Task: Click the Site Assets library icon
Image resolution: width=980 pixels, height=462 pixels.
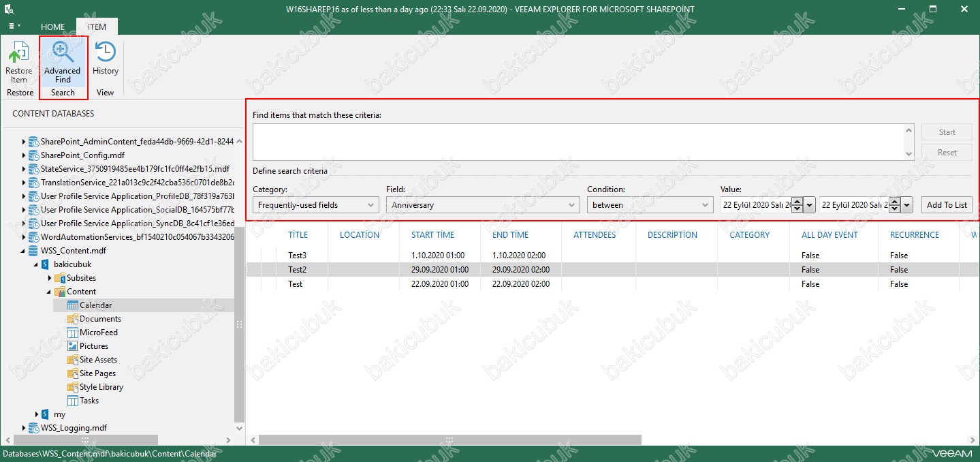Action: [73, 360]
